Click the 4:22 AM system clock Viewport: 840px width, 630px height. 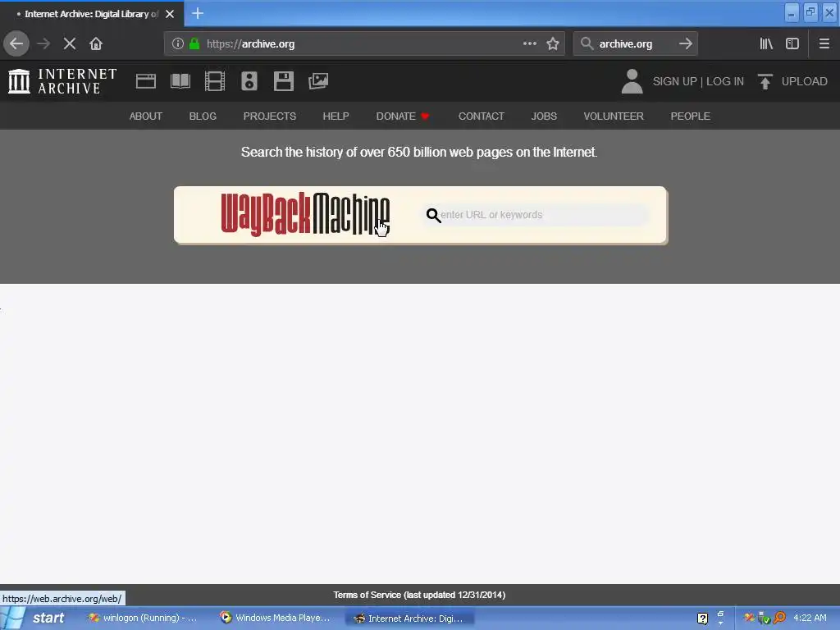click(x=810, y=618)
